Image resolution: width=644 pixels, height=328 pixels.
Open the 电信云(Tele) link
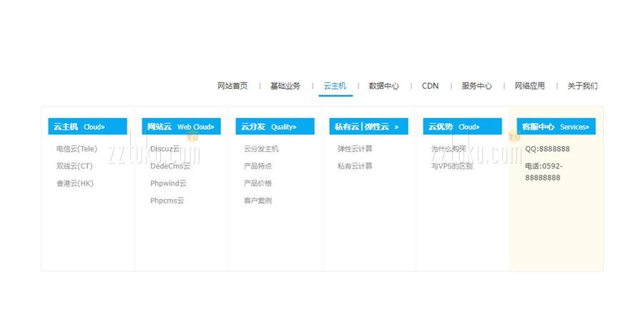[77, 149]
